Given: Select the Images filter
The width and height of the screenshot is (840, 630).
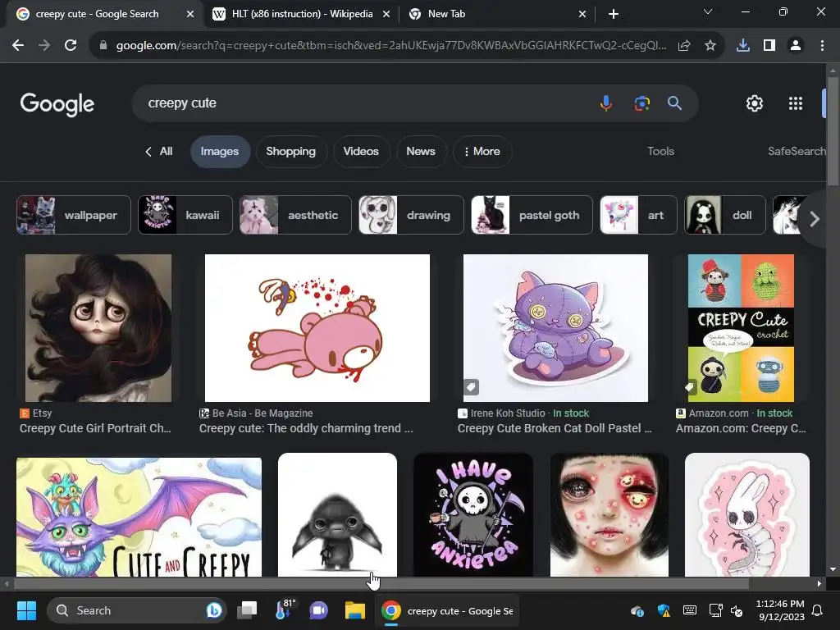Looking at the screenshot, I should tap(220, 152).
